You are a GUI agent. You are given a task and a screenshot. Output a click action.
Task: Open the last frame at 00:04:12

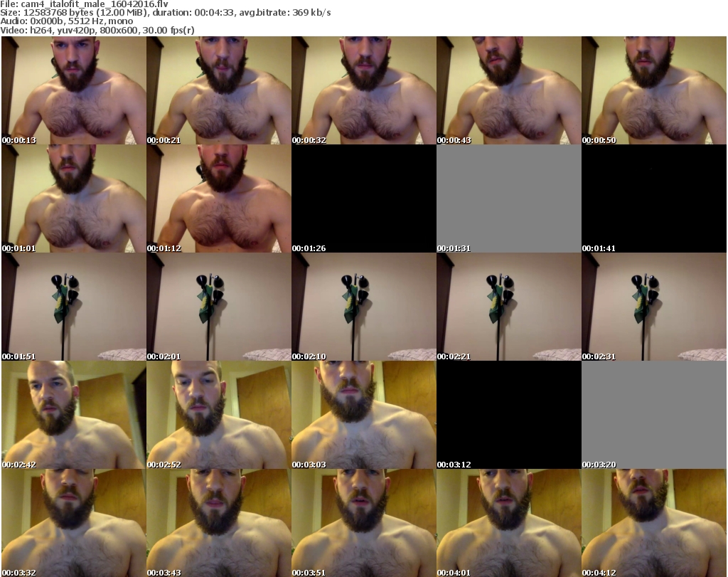click(x=654, y=523)
